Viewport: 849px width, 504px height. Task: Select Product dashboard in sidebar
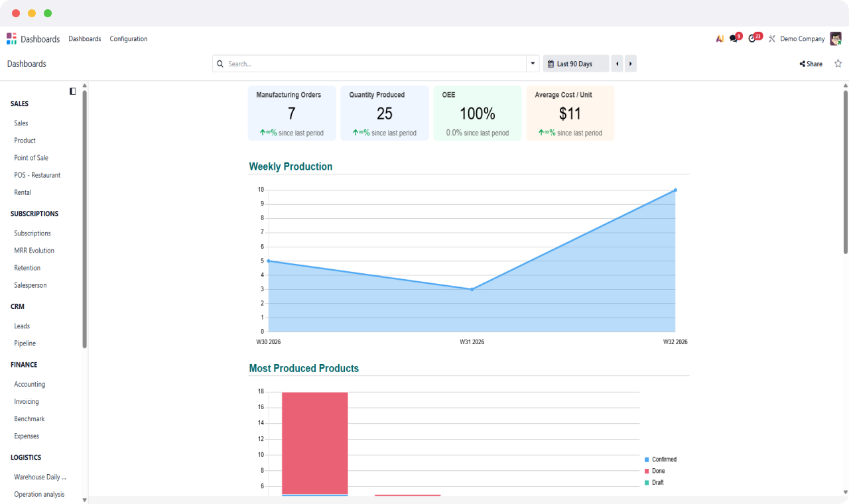[x=25, y=141]
